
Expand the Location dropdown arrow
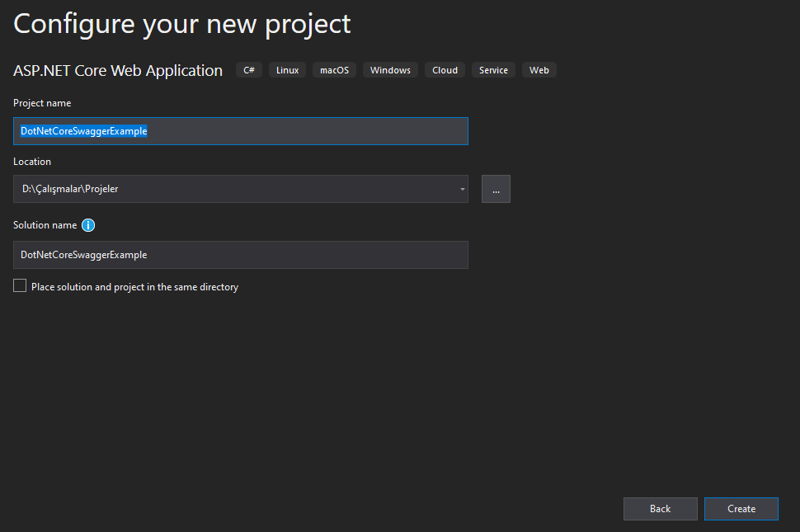click(462, 189)
